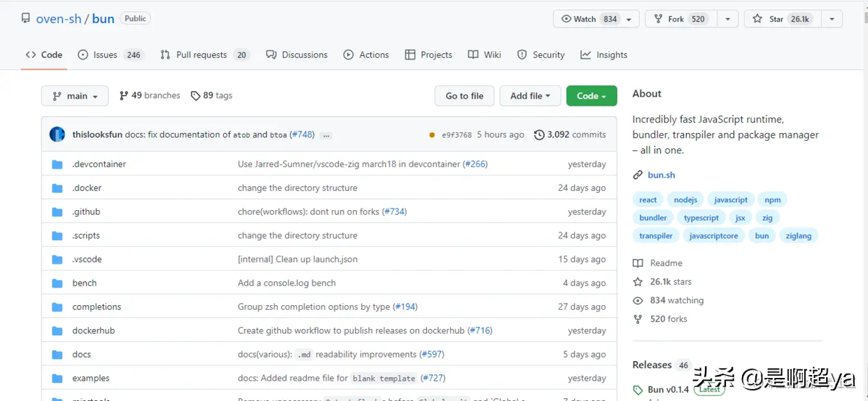Open the Projects tab
Viewport: 868px width, 401px height.
coord(428,55)
